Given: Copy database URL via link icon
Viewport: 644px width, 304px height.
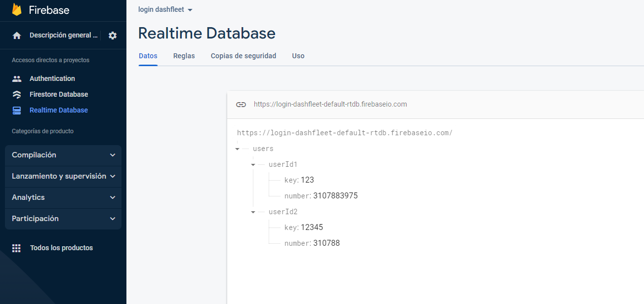Looking at the screenshot, I should pos(241,104).
